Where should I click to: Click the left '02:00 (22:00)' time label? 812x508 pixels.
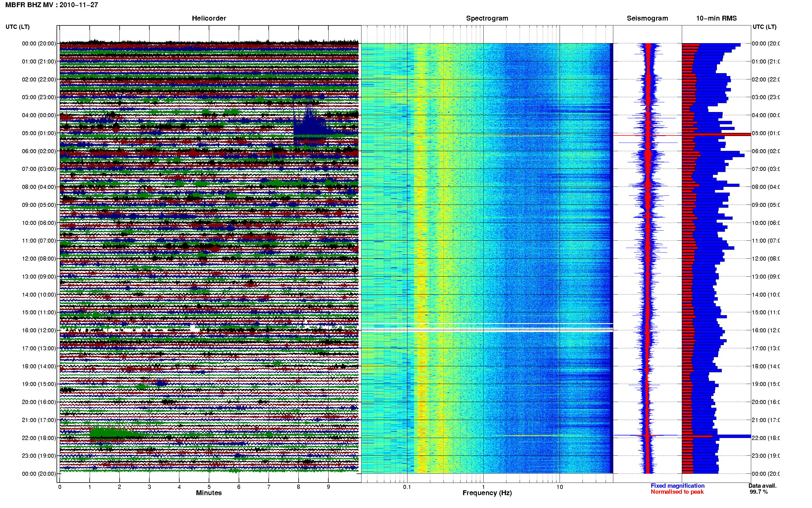tap(39, 79)
